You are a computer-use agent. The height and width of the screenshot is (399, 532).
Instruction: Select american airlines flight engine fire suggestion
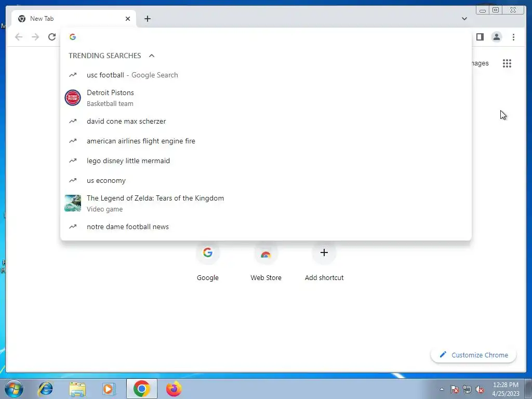pos(265,141)
